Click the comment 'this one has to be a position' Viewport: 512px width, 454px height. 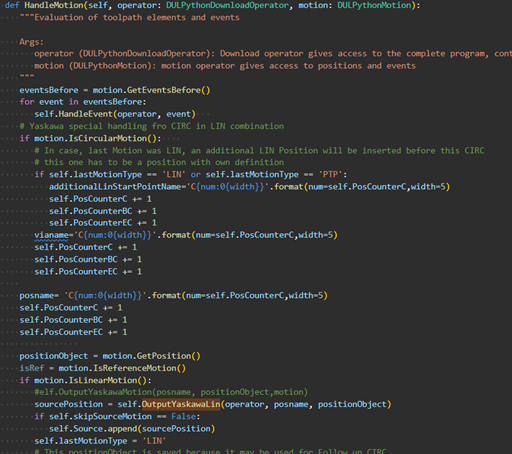(x=159, y=162)
